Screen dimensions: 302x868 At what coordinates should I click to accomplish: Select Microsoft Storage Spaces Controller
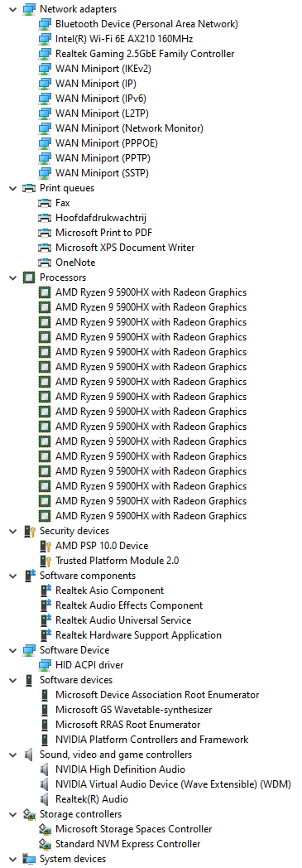(x=134, y=829)
